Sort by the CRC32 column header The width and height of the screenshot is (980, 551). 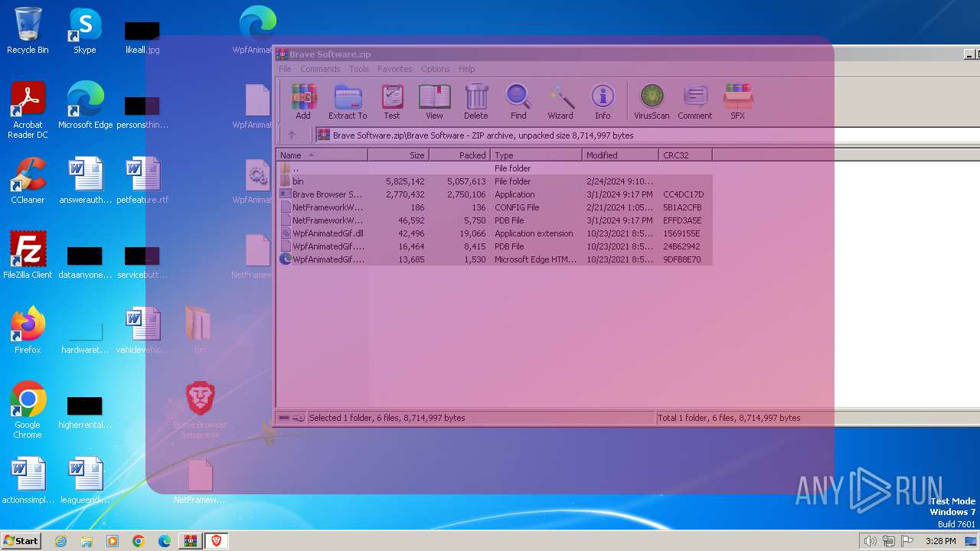[x=685, y=155]
